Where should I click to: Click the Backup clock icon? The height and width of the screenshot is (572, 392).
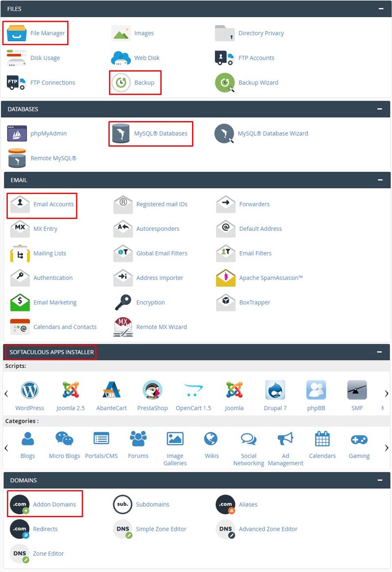pyautogui.click(x=121, y=82)
